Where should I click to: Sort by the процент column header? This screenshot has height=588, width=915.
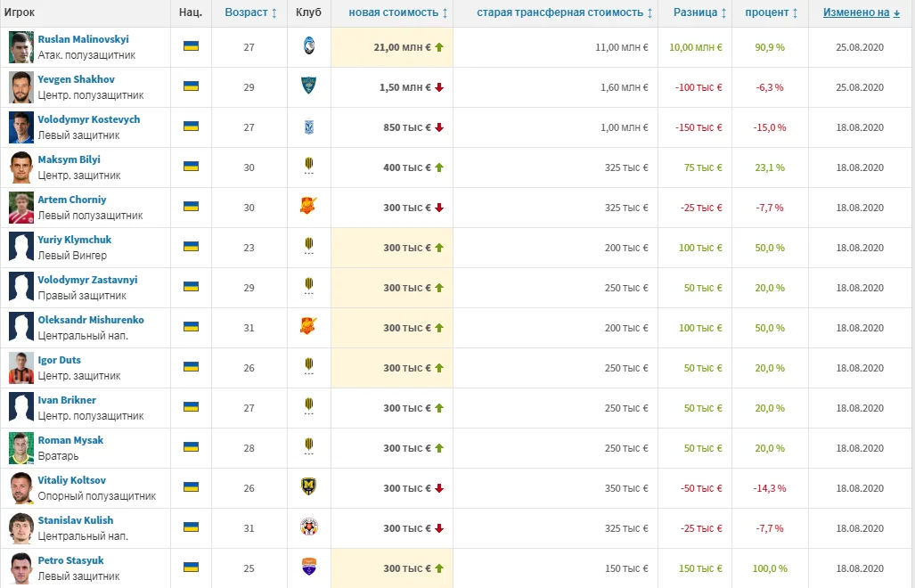pyautogui.click(x=771, y=12)
